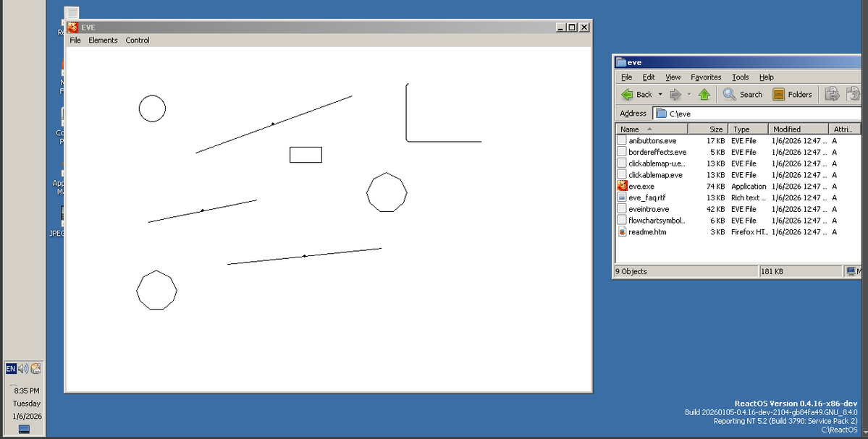Screen dimensions: 868x439
Task: Click the Up one level green arrow icon
Action: [704, 94]
